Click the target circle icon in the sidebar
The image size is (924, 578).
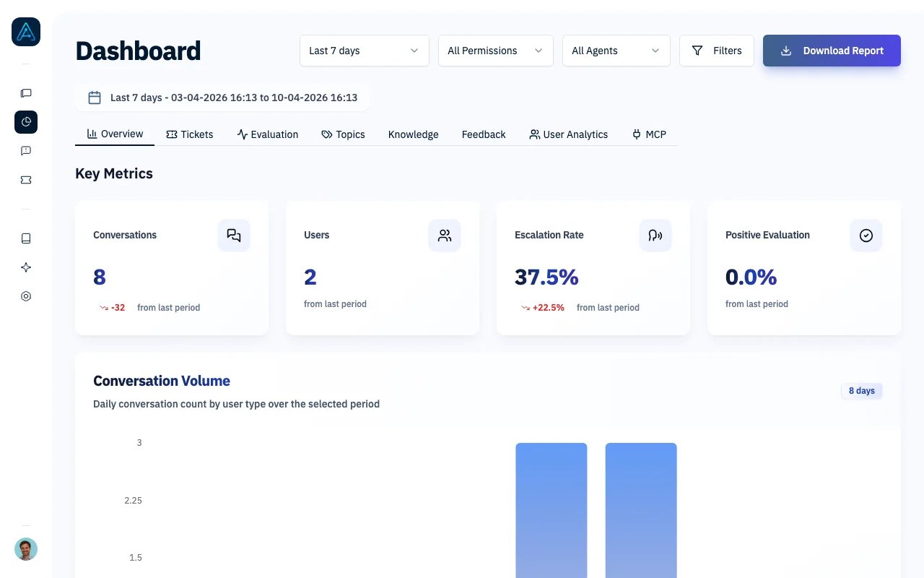pos(26,296)
